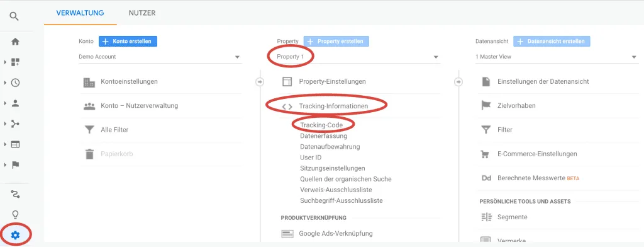Viewport: 644px width, 247px height.
Task: Open the Discover lightbulb icon
Action: point(15,214)
